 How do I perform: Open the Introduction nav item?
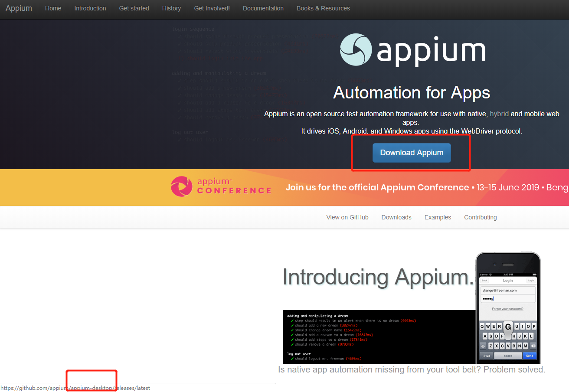click(x=90, y=8)
